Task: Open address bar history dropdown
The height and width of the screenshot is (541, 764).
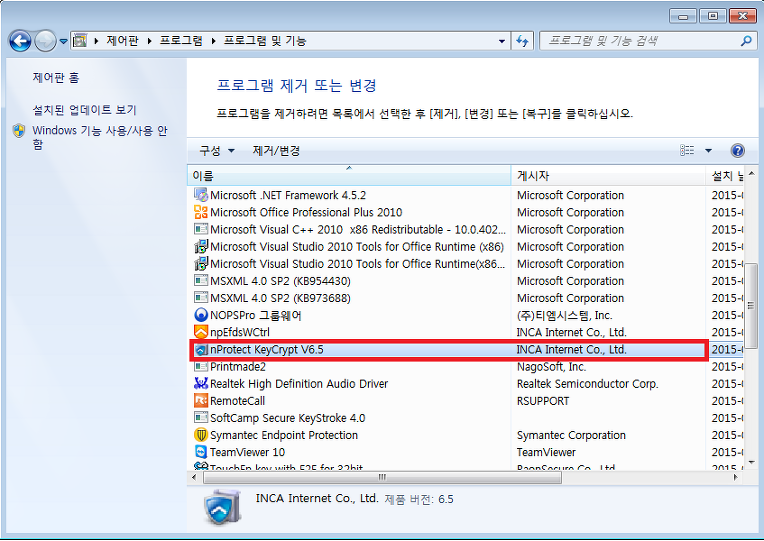Action: click(502, 41)
